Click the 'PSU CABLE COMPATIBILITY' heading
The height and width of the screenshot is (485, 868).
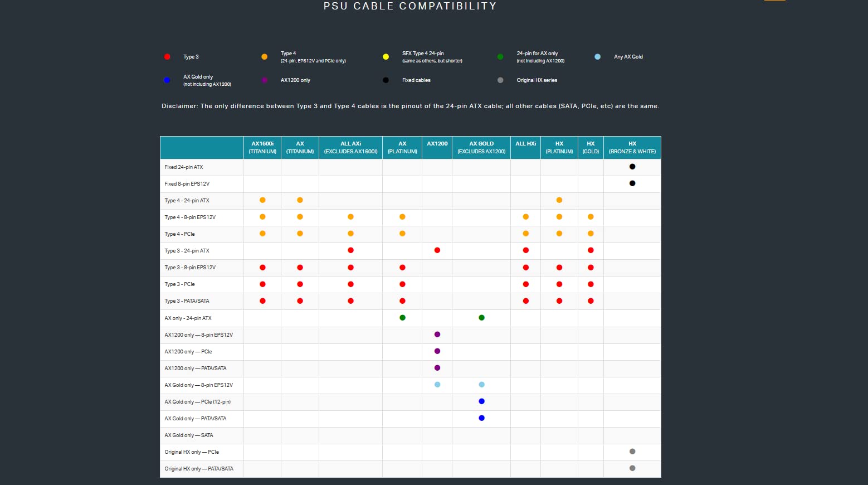pos(410,6)
